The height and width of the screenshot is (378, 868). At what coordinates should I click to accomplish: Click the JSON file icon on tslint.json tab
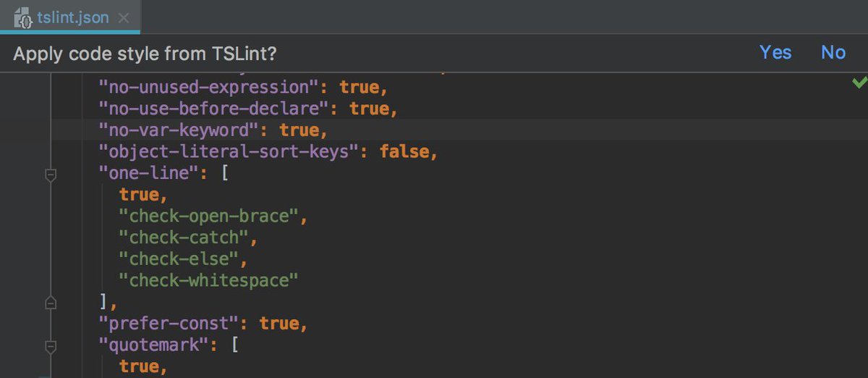[23, 17]
